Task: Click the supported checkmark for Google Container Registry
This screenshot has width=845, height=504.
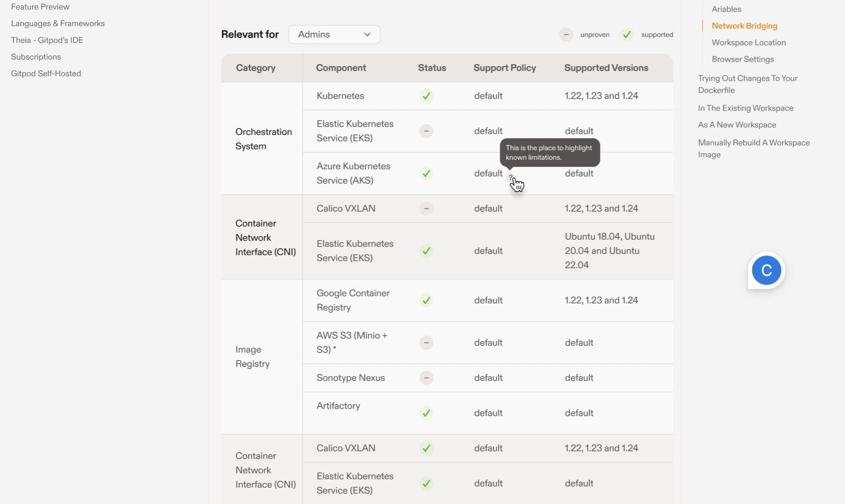Action: [x=426, y=300]
